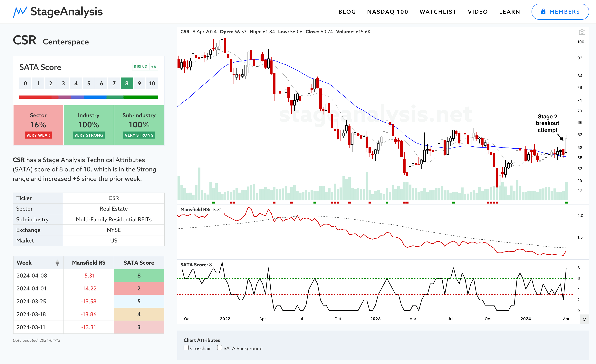Click the Stage 2 breakout attempt annotation
The width and height of the screenshot is (596, 364).
click(547, 123)
